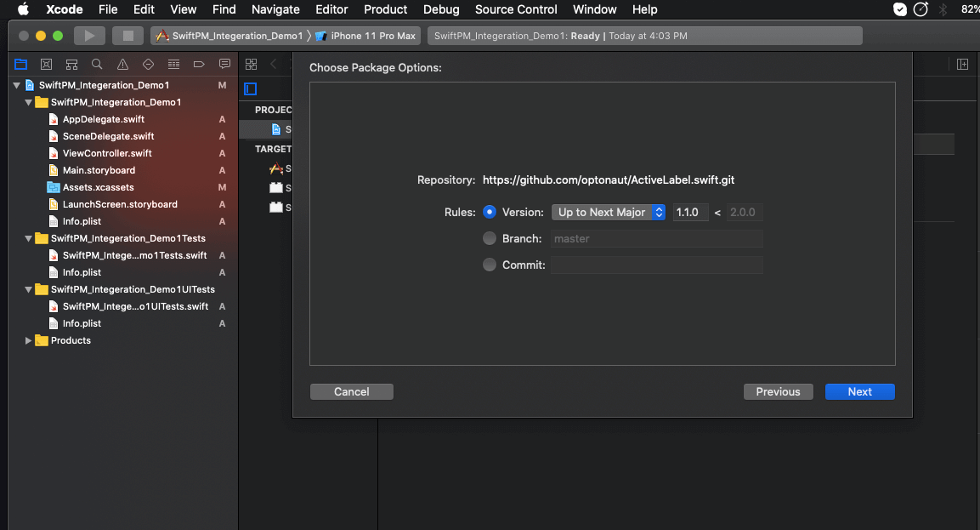Collapse the SwiftPM_Integeration_Demo1 project root

(17, 85)
